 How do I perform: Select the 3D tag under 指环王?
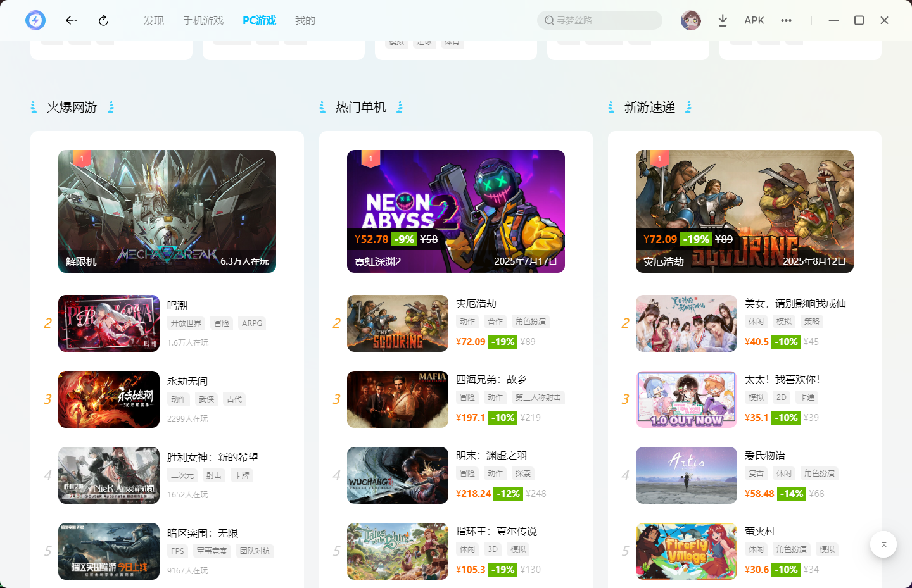pos(493,549)
